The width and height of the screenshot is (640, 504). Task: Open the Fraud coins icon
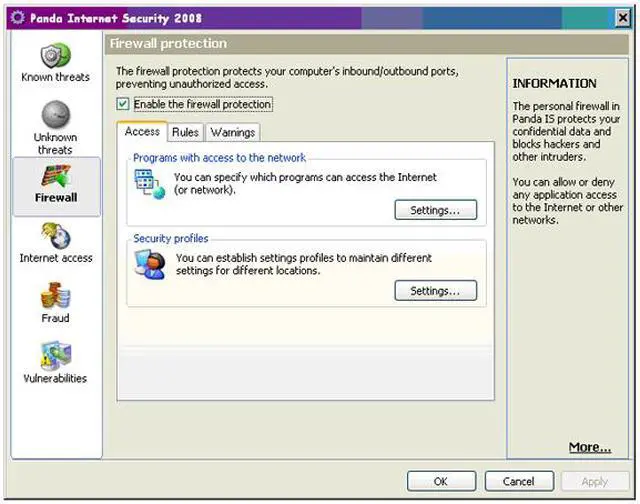[56, 295]
